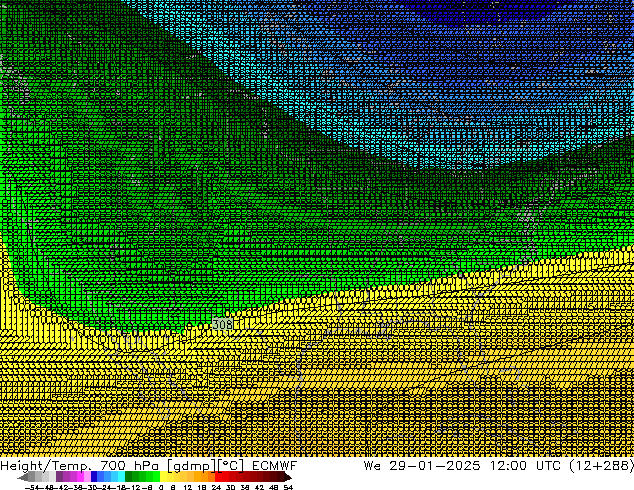The width and height of the screenshot is (634, 490).
Task: Click the '12:00 UTC' time text
Action: (525, 466)
